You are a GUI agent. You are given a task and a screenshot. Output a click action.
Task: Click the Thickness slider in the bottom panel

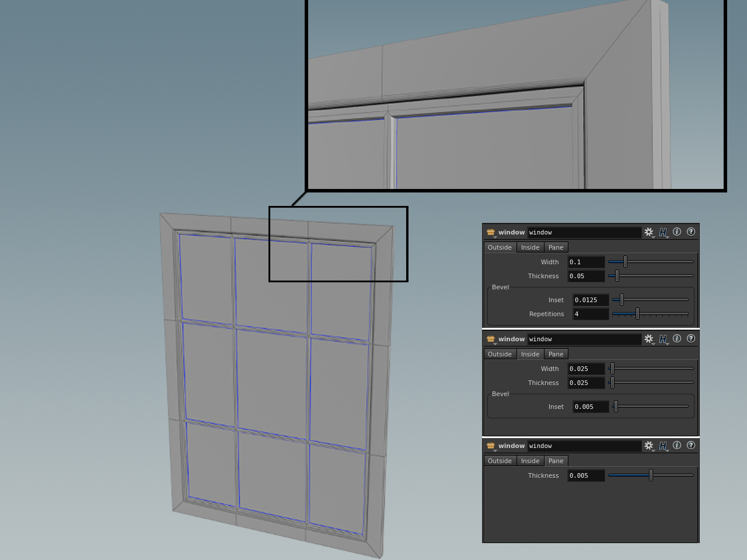651,475
